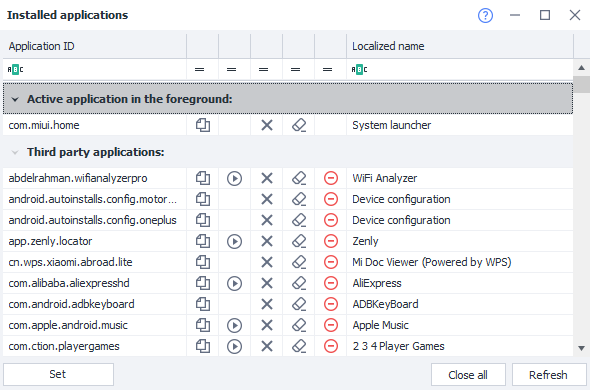The image size is (590, 390).
Task: Clear Zenly app data
Action: (x=299, y=241)
